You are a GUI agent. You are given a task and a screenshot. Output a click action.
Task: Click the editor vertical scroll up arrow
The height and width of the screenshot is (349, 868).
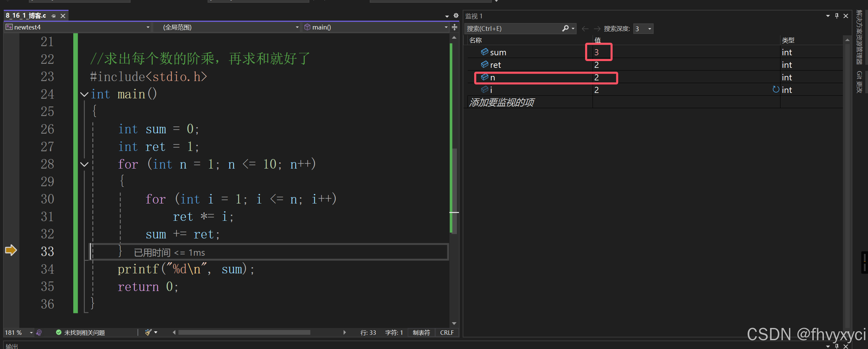[x=454, y=37]
